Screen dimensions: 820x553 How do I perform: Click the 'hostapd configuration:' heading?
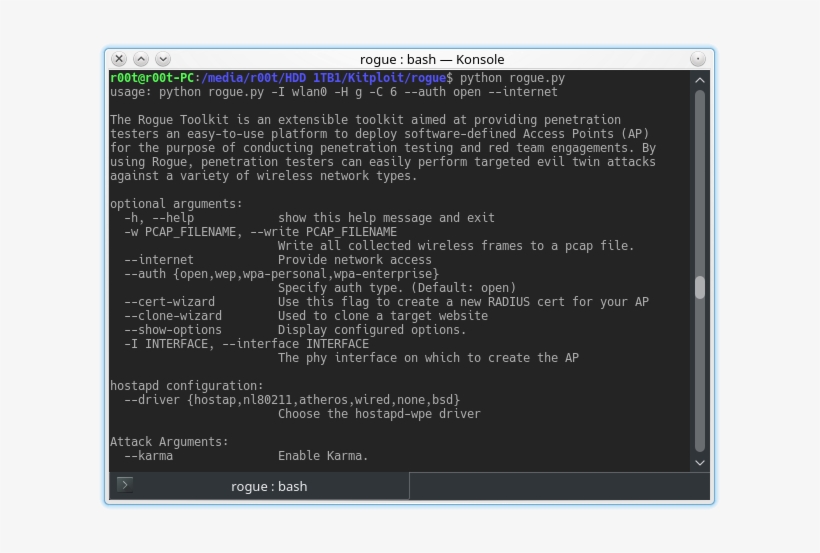click(x=187, y=386)
